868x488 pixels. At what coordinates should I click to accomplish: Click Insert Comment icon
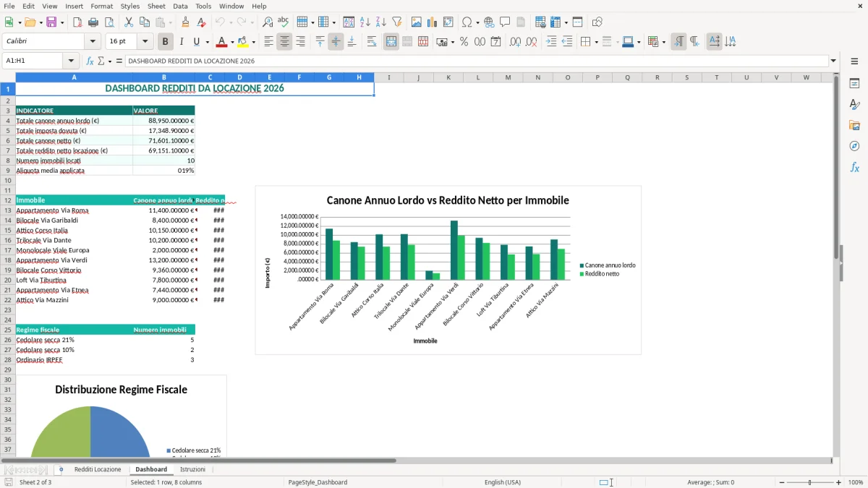tap(505, 22)
